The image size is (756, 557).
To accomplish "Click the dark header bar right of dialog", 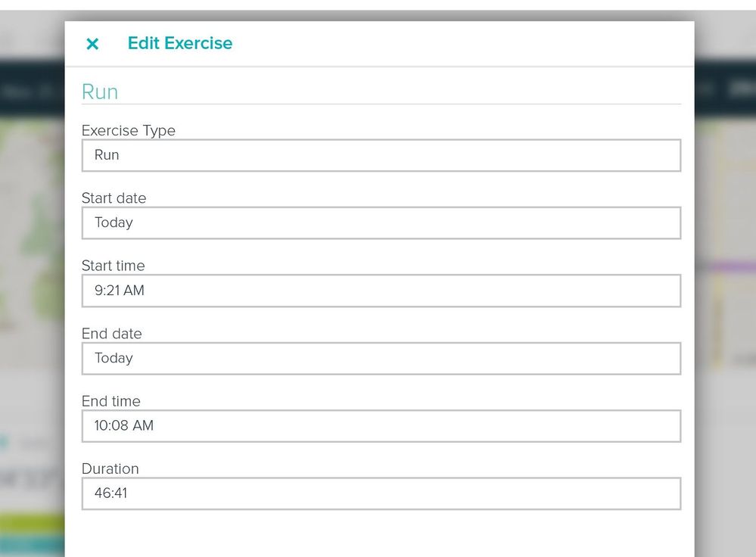I will tap(725, 89).
